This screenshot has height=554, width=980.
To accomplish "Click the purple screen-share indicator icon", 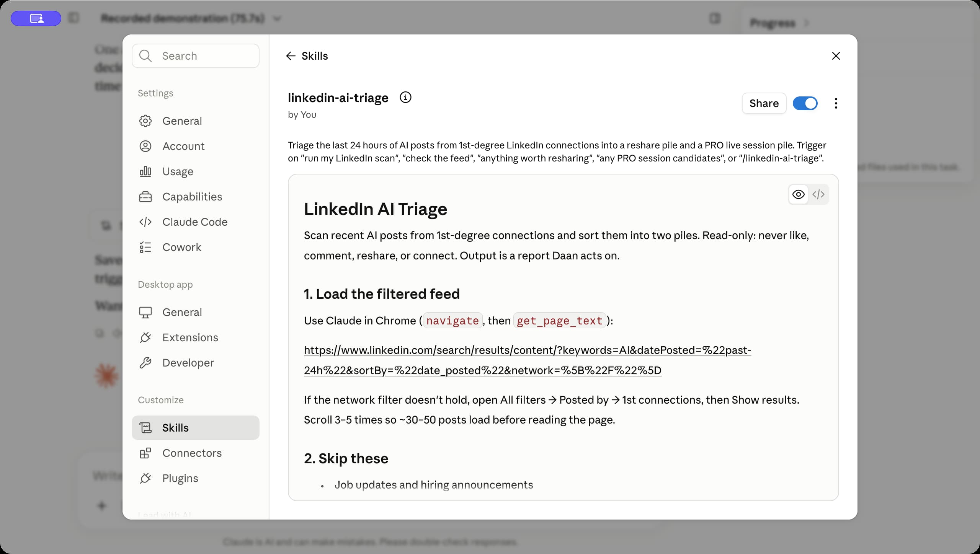I will (36, 18).
